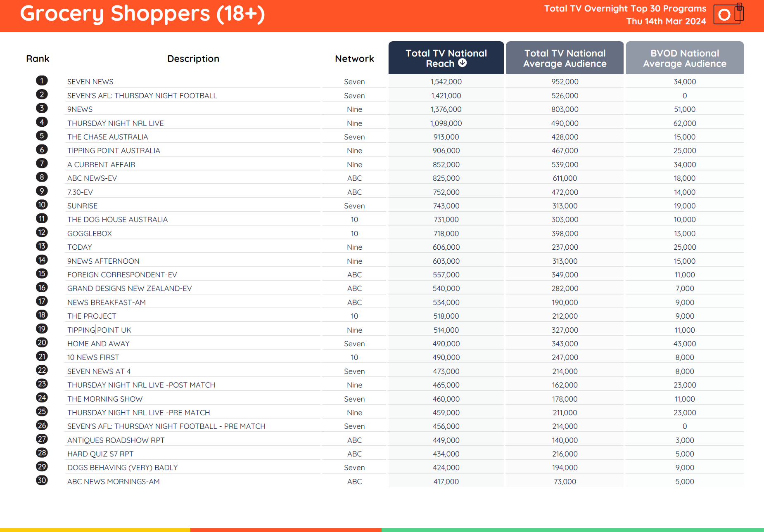Open SEVEN NEWS program entry
Viewport: 764px width, 532px height.
[x=90, y=82]
